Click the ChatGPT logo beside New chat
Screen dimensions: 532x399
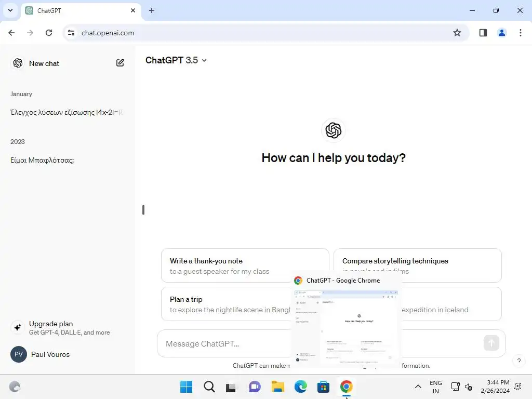click(x=18, y=63)
